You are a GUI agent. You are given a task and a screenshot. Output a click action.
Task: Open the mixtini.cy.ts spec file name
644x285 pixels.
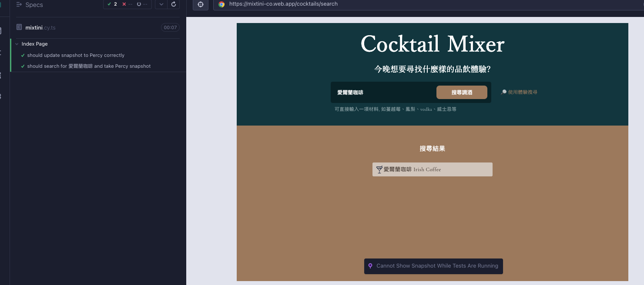[40, 27]
